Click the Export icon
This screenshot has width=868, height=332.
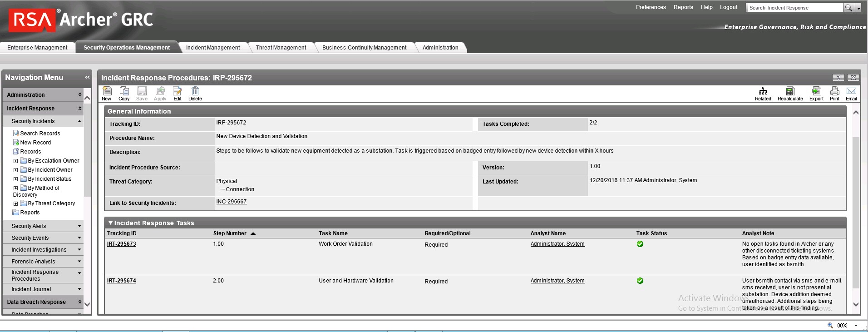point(816,94)
